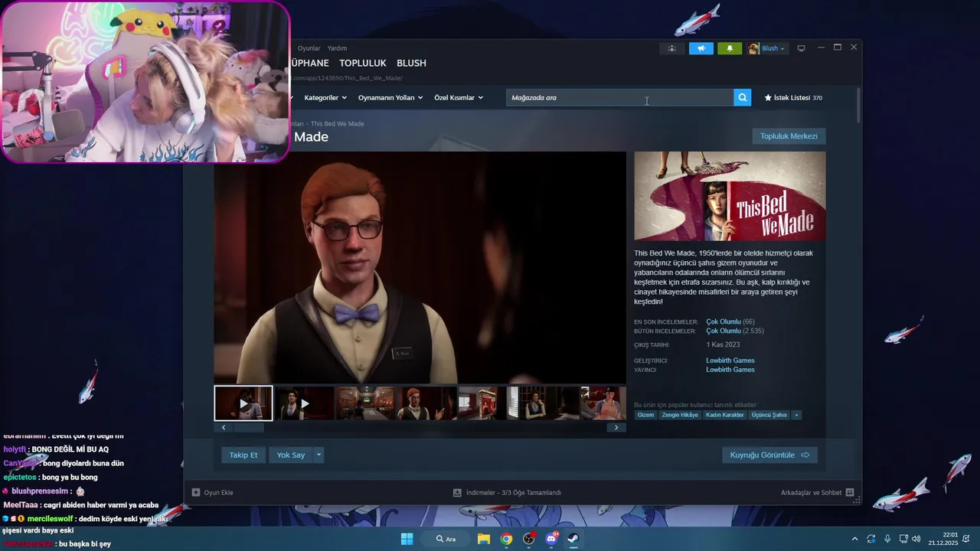
Task: Click the blue magnifier search button
Action: pos(742,97)
